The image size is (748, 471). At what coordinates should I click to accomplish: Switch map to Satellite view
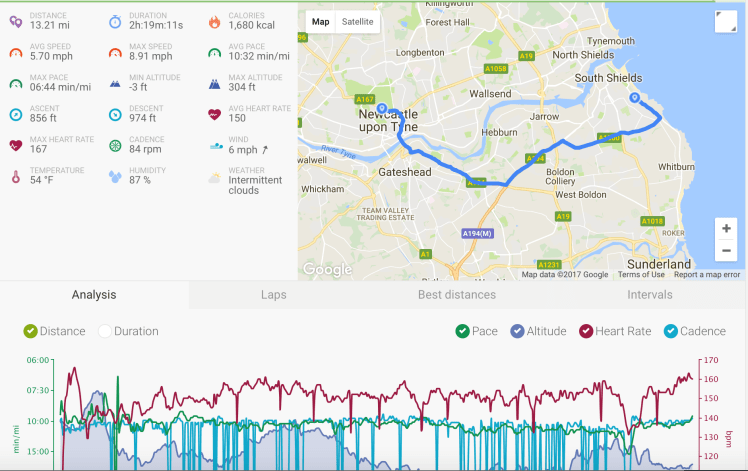tap(357, 21)
